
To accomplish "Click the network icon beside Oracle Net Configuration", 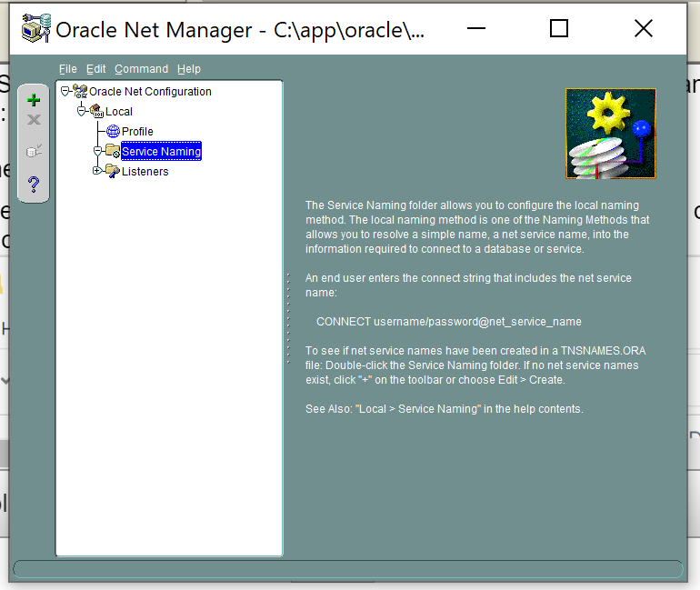I will 80,92.
